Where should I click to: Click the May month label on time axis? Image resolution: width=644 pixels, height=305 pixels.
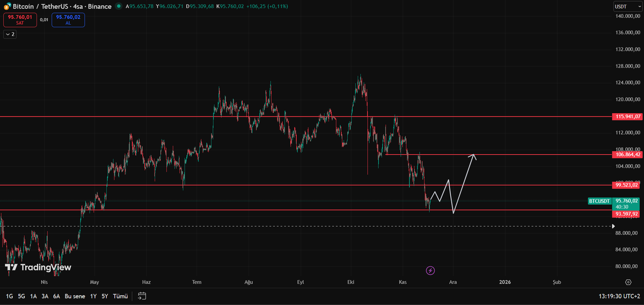[x=95, y=281]
